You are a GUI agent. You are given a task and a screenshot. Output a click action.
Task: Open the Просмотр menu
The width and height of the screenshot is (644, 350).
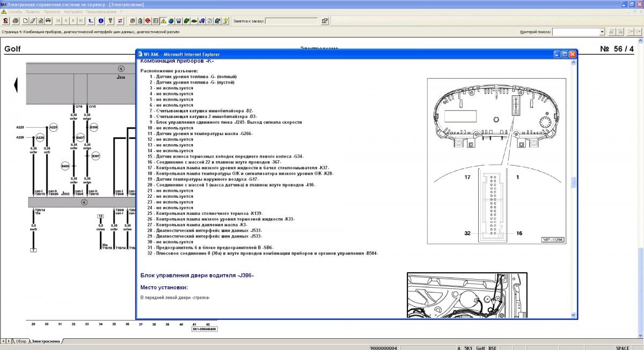coord(52,11)
